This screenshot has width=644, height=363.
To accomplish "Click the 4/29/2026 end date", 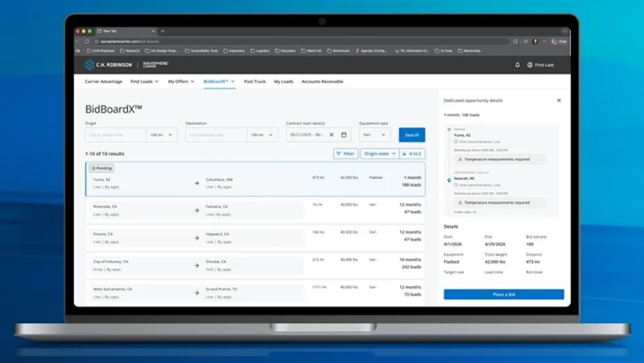I will pyautogui.click(x=494, y=244).
